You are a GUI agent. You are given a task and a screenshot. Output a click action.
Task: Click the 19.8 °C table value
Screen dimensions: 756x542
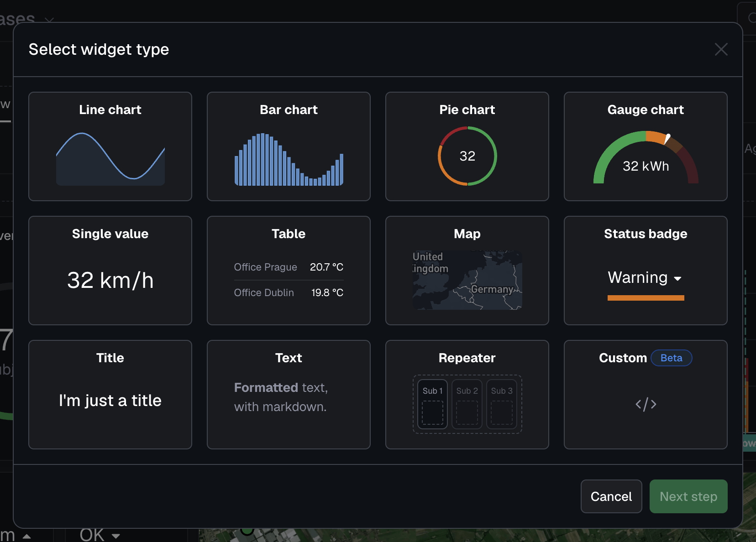pyautogui.click(x=327, y=293)
